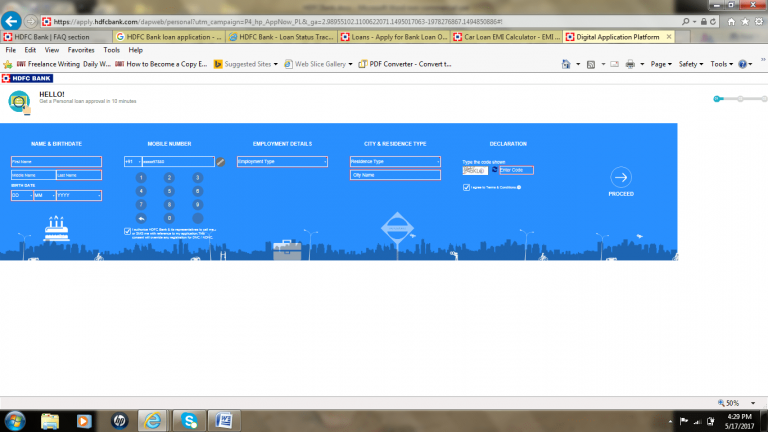Open the Suggested Sites bookmark
Image resolution: width=768 pixels, height=432 pixels.
coord(247,63)
